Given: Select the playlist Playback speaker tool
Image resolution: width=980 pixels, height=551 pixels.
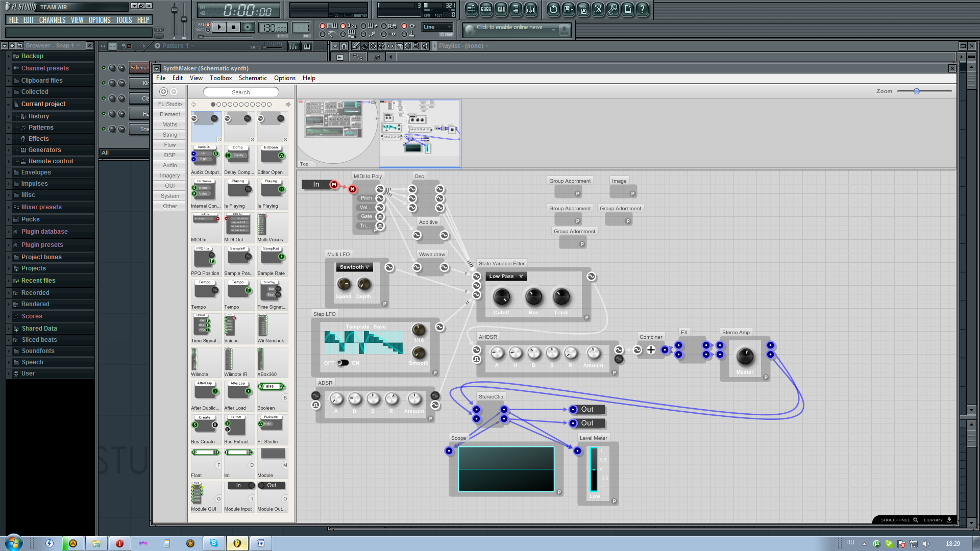Looking at the screenshot, I should [425, 46].
